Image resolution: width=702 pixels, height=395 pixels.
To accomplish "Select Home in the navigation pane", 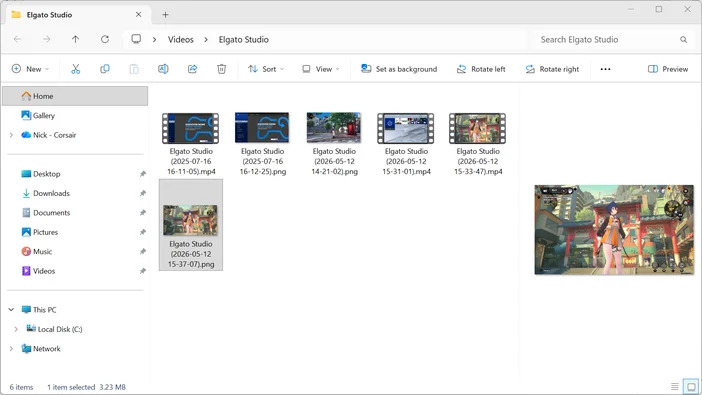I will [75, 96].
